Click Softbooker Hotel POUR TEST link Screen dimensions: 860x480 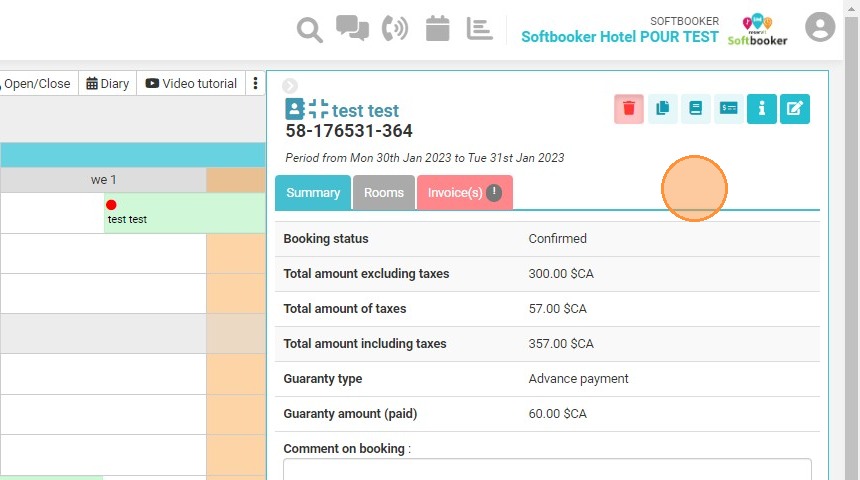click(620, 37)
